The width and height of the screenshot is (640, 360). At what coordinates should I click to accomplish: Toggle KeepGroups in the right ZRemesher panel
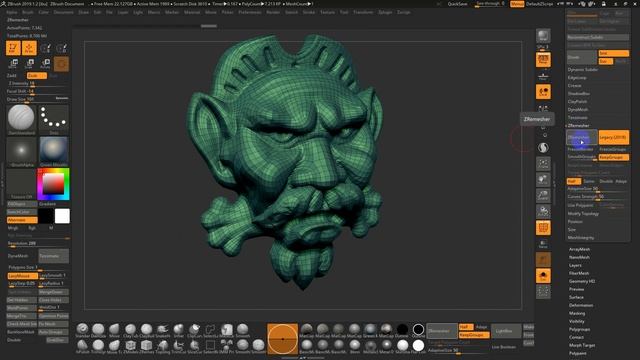click(x=614, y=157)
